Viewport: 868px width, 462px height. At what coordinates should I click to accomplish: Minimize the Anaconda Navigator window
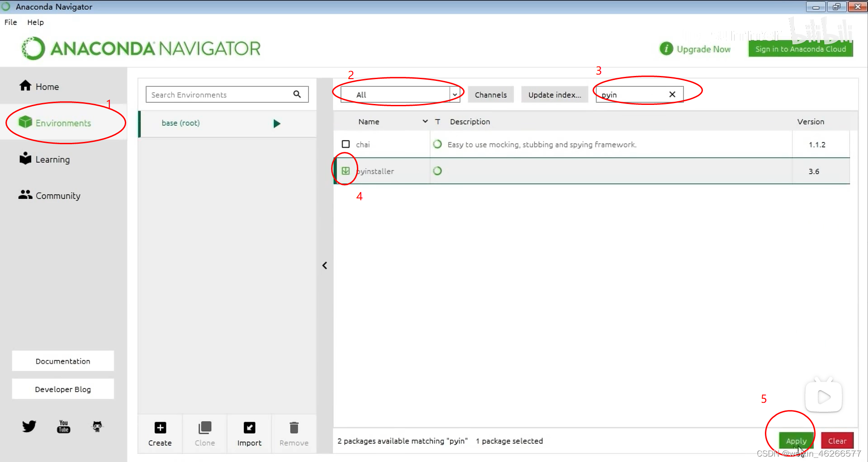point(816,7)
